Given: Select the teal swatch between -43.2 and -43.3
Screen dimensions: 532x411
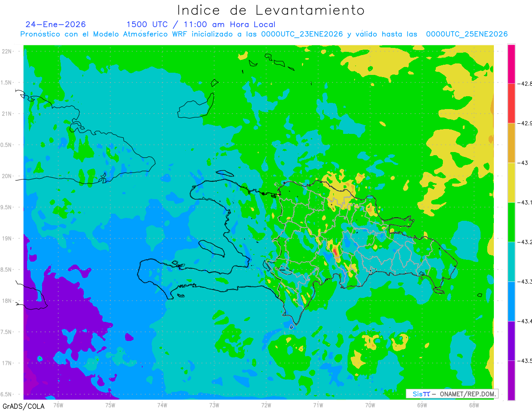Looking at the screenshot, I should coord(511,262).
